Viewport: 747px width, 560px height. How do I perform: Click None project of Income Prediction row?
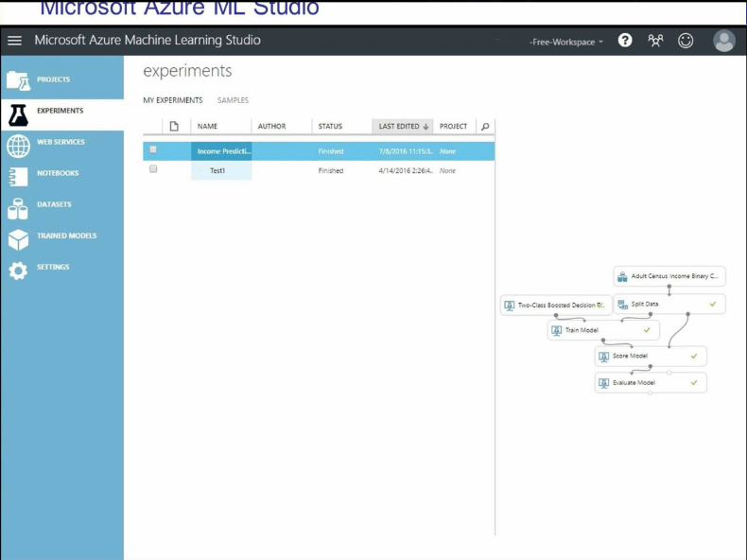click(447, 151)
